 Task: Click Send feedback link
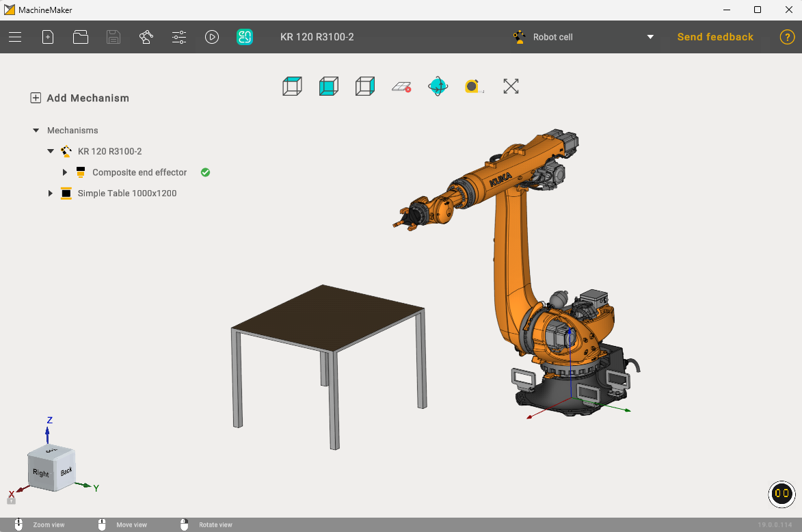click(715, 38)
